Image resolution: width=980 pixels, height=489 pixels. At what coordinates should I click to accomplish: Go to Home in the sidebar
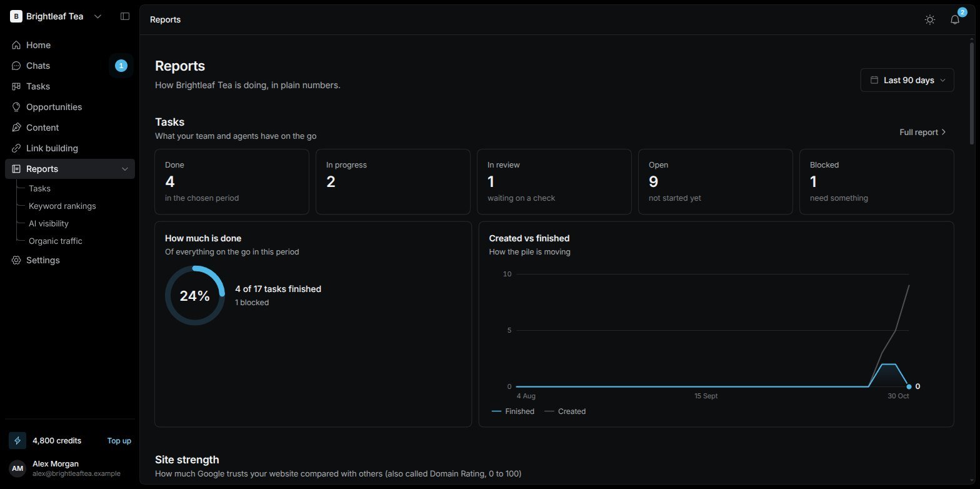click(x=70, y=45)
